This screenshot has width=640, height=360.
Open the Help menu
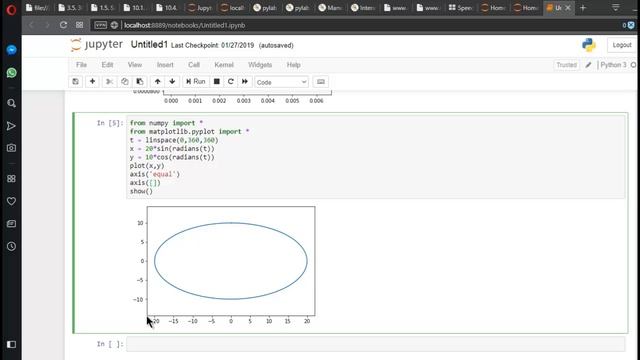(293, 65)
